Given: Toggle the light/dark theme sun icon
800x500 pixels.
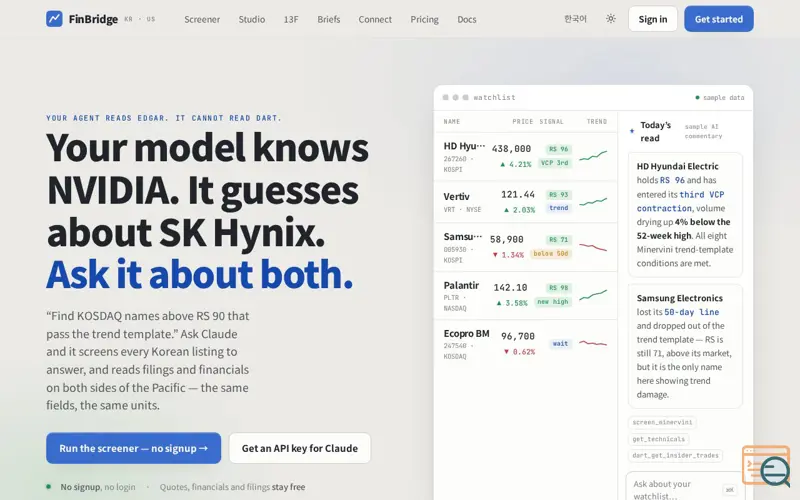Looking at the screenshot, I should [x=611, y=19].
